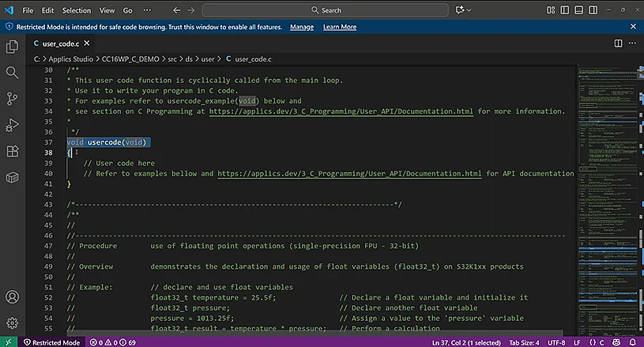The width and height of the screenshot is (644, 347).
Task: Open the File menu
Action: point(28,10)
